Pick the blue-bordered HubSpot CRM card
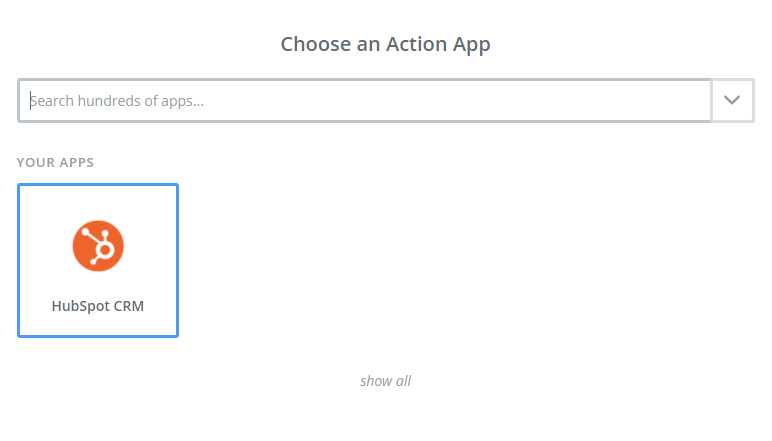This screenshot has width=772, height=441. (98, 260)
